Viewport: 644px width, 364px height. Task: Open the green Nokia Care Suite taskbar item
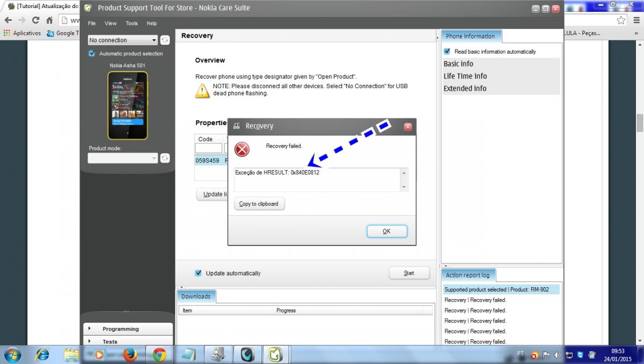[x=276, y=355]
